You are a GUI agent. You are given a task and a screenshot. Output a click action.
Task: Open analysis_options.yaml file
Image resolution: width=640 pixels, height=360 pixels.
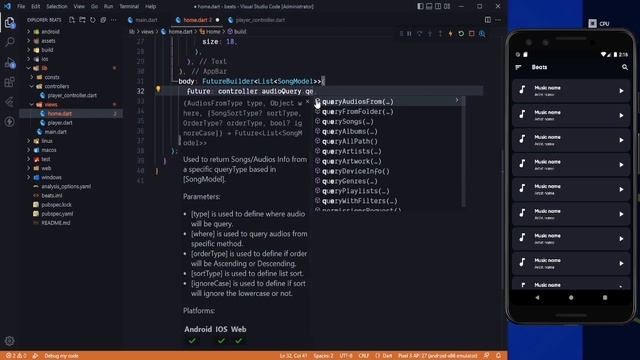tap(66, 186)
